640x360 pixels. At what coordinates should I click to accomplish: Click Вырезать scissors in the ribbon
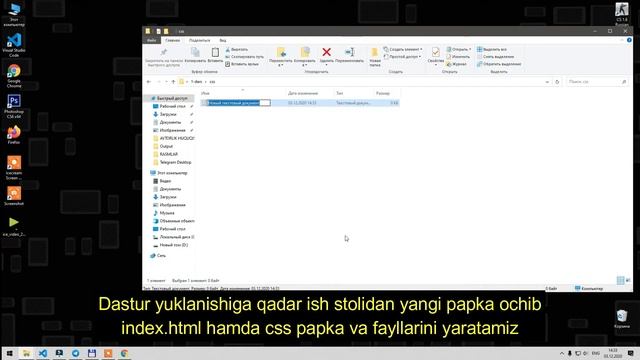[237, 49]
